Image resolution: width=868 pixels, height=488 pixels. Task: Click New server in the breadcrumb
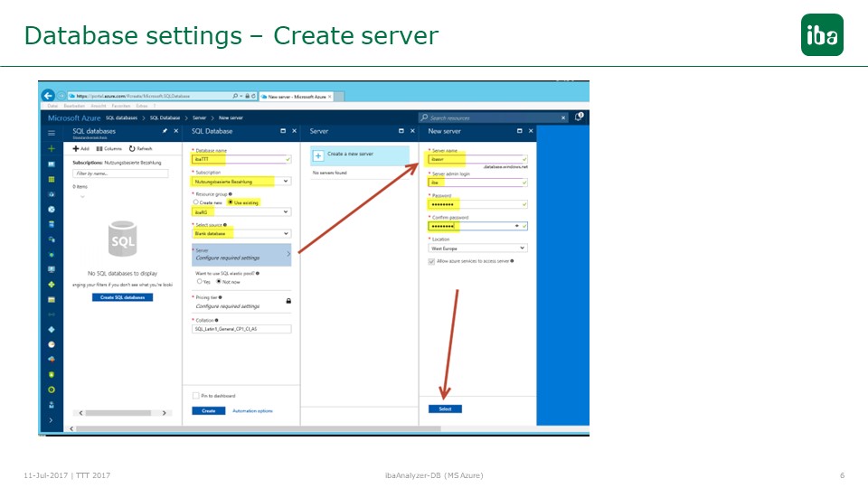tap(231, 117)
